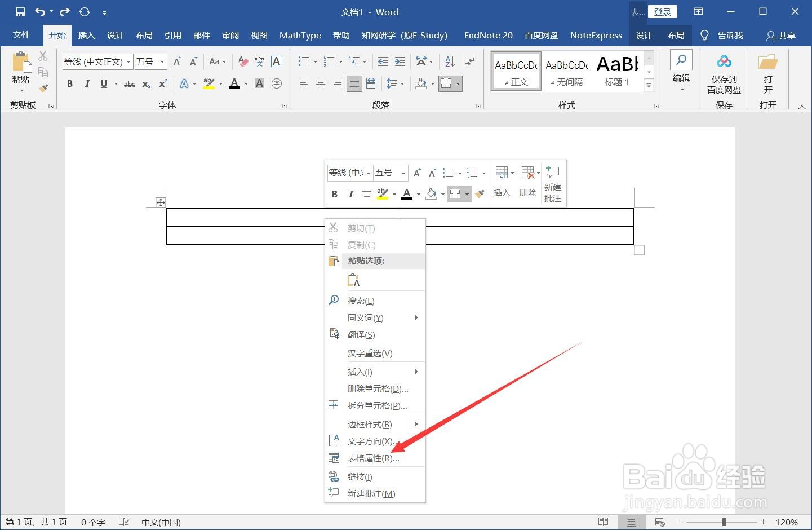The height and width of the screenshot is (530, 812).
Task: Click the character border icon
Action: [277, 61]
